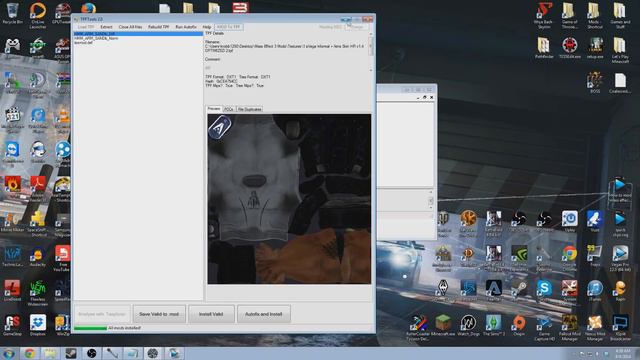Open the GameStop desktop shortcut
This screenshot has width=640, height=360.
[12, 325]
